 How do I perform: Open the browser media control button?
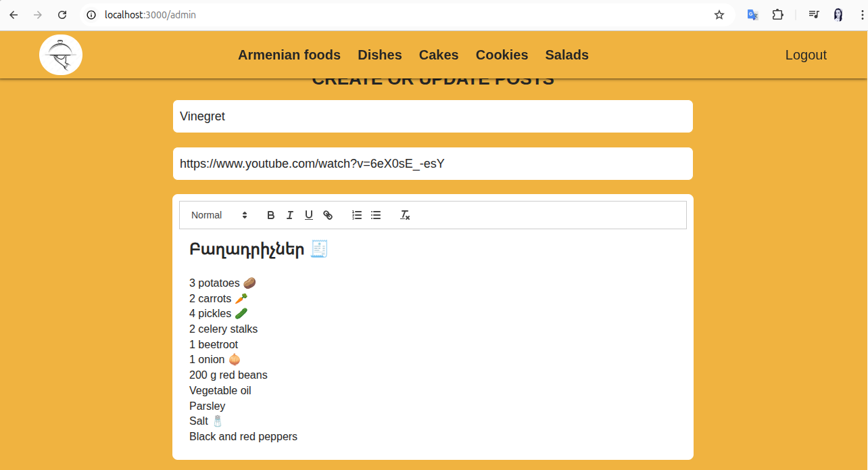coord(814,15)
